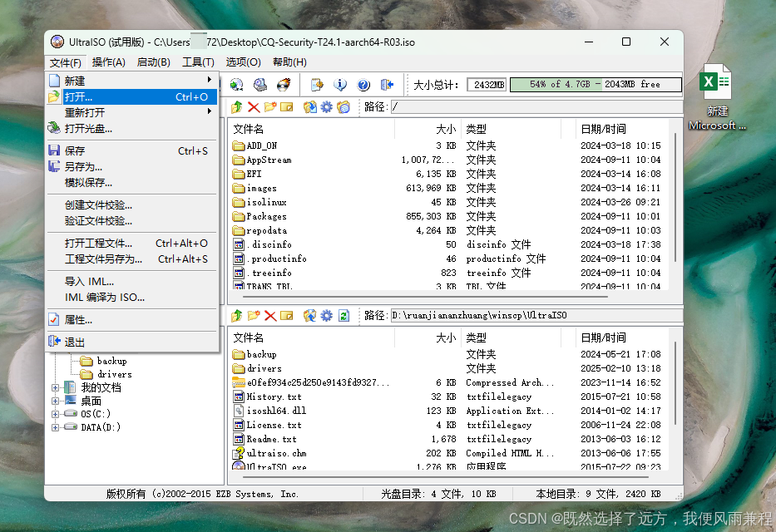Open the image properties icon with pencil

tap(317, 85)
